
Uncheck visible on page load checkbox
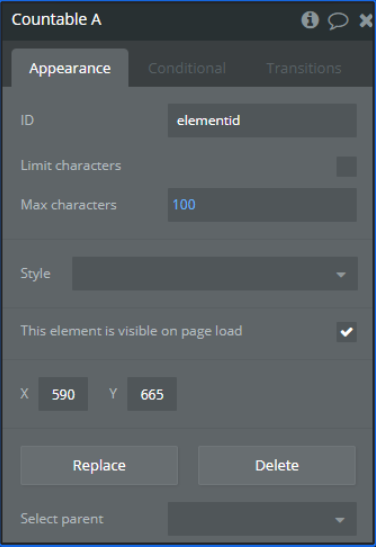(x=346, y=332)
